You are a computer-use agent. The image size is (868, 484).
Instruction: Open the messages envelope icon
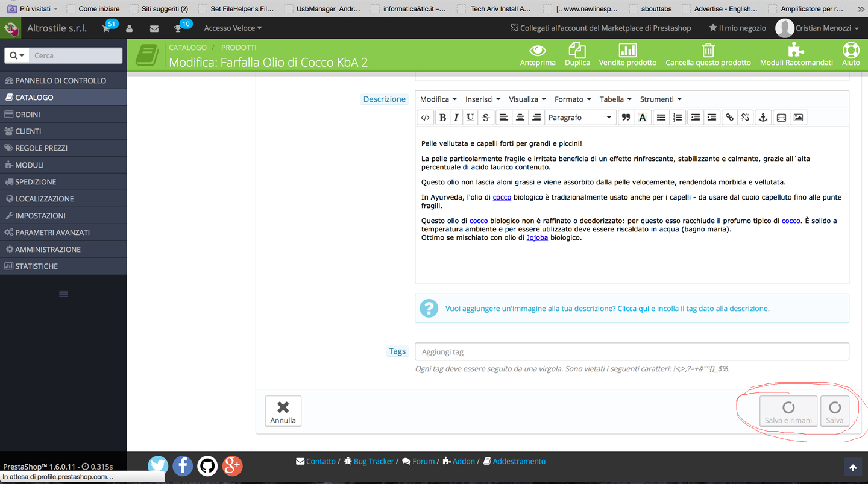pyautogui.click(x=154, y=28)
